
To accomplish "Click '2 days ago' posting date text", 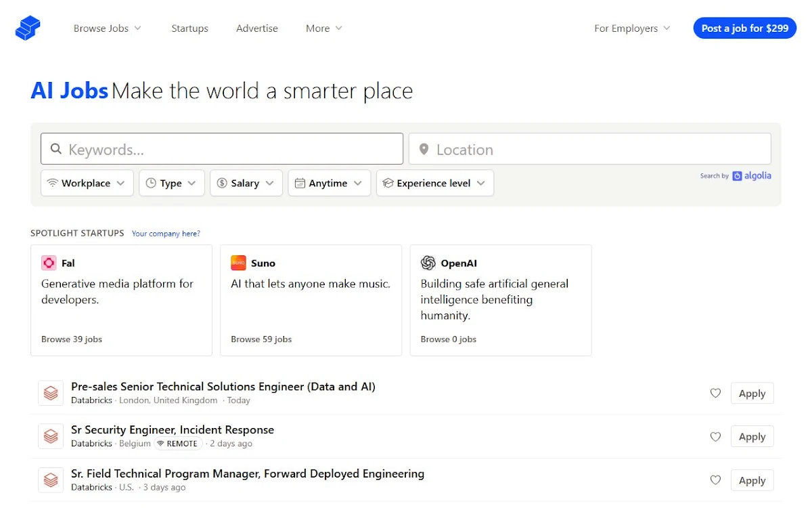I will coord(231,444).
